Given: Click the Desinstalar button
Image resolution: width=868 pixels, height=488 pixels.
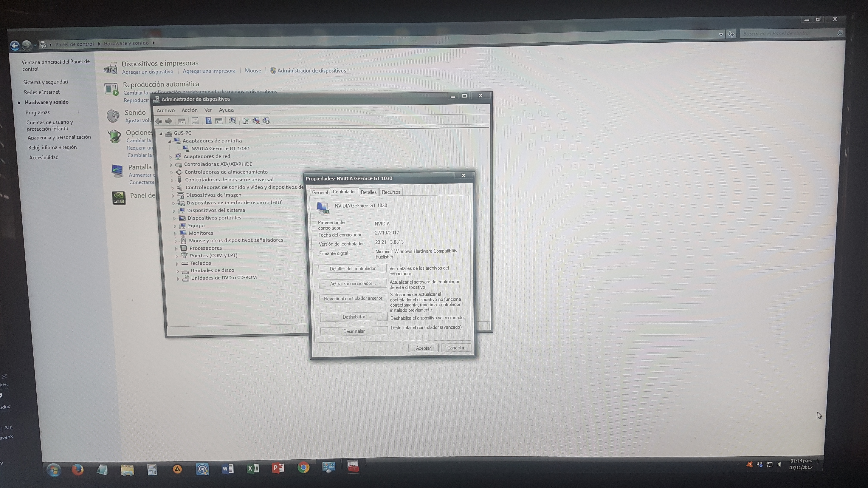Looking at the screenshot, I should click(354, 331).
